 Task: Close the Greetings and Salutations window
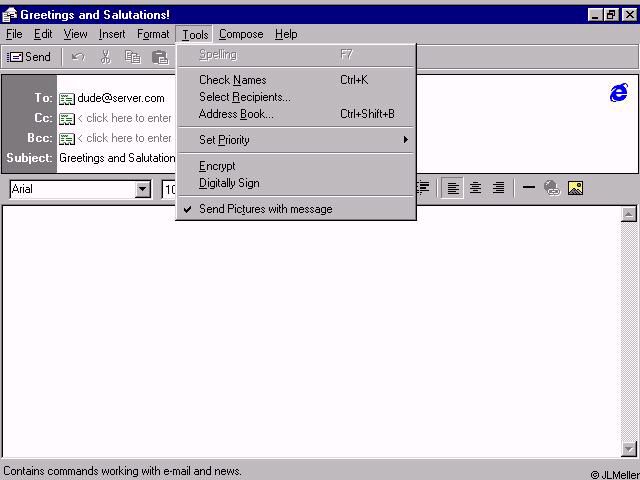629,15
